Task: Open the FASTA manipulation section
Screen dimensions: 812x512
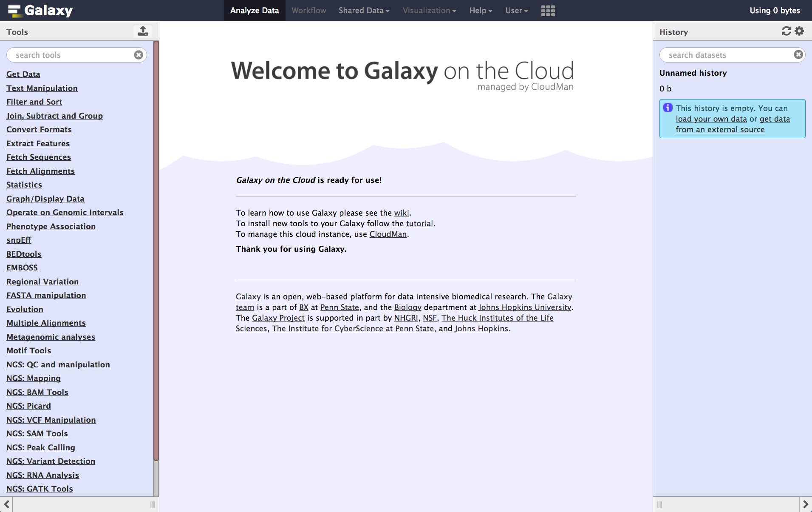Action: pyautogui.click(x=46, y=295)
